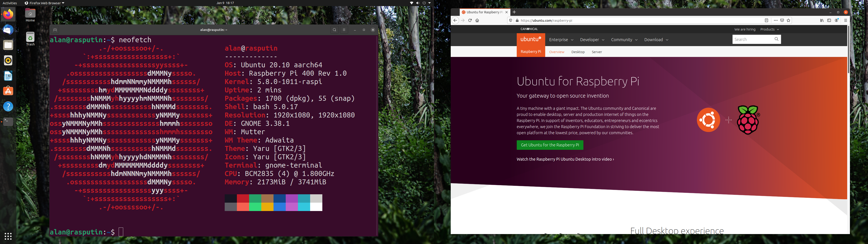This screenshot has height=244, width=868.
Task: Save page to Pocket
Action: click(x=782, y=21)
